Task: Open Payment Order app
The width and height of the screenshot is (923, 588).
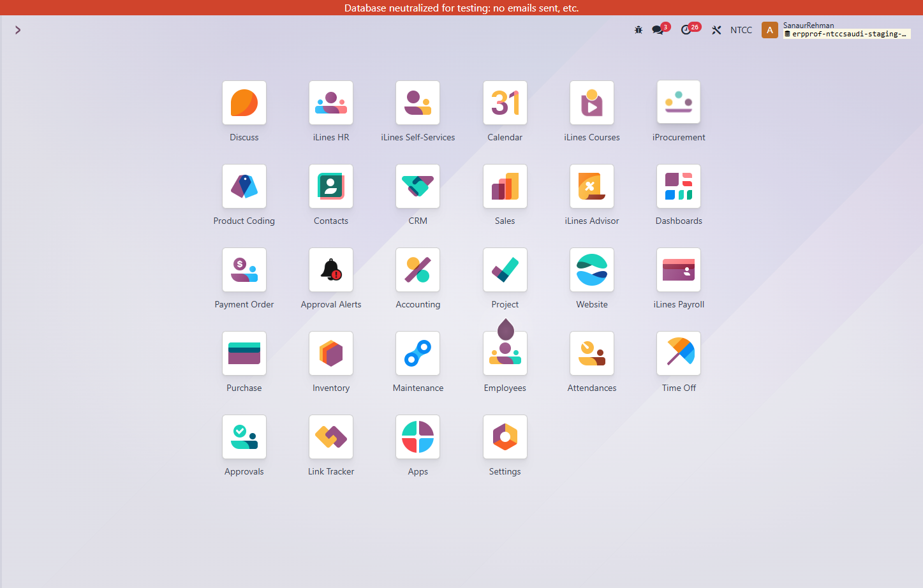Action: pos(244,270)
